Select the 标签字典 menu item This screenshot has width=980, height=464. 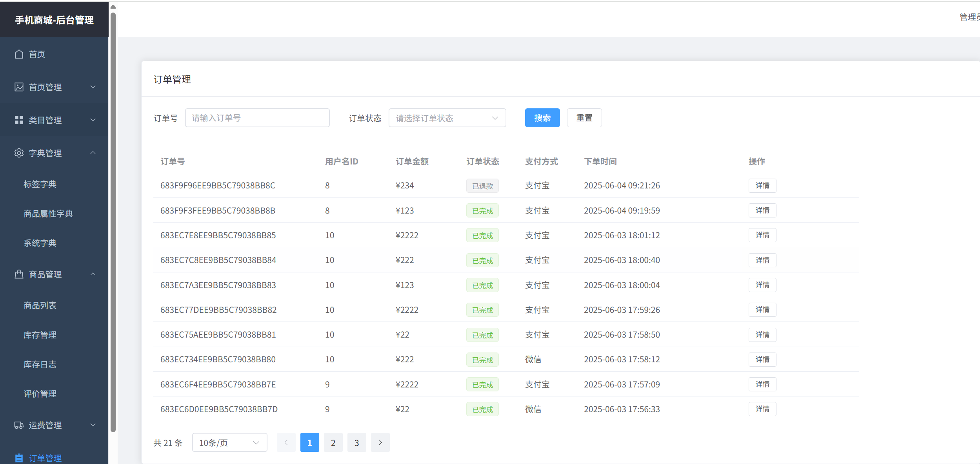(x=40, y=184)
